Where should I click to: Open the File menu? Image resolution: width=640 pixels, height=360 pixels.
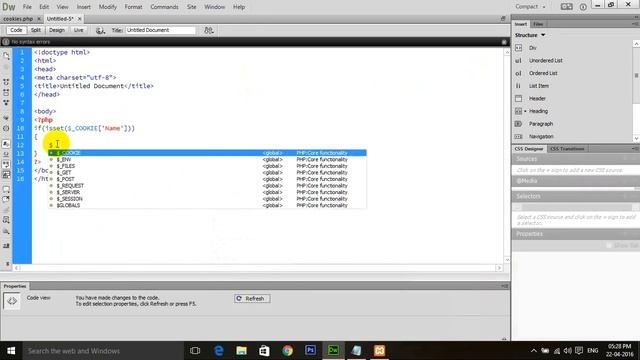(x=27, y=7)
